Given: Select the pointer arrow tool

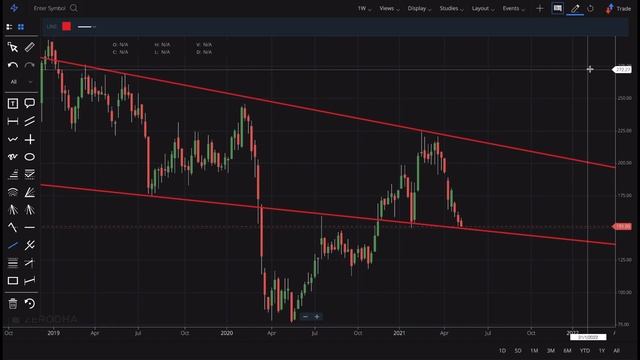Looking at the screenshot, I should [13, 47].
